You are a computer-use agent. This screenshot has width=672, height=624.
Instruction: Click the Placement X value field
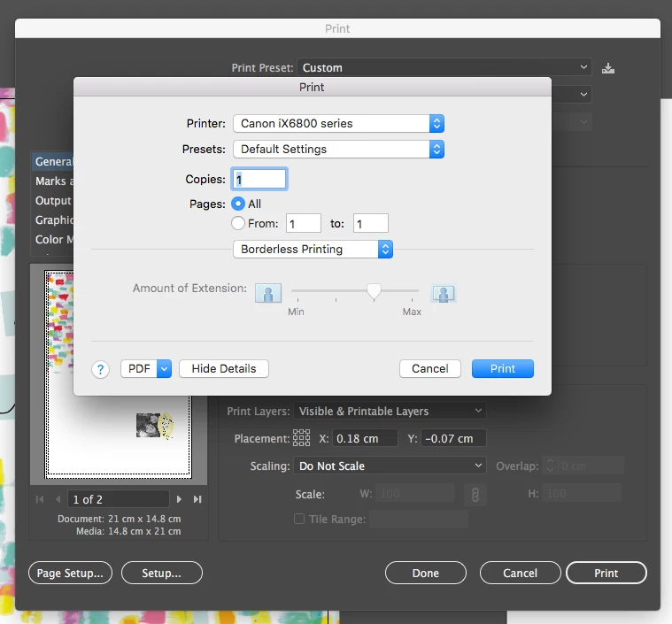(x=365, y=438)
